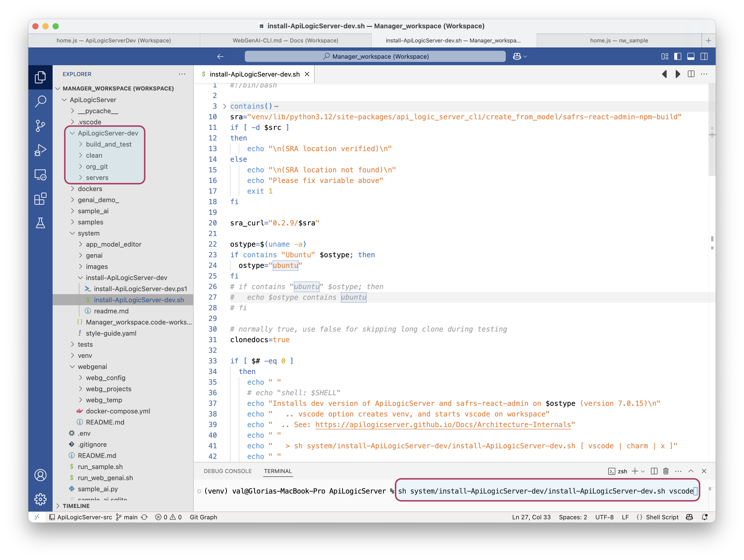Open the Extensions view icon

tap(40, 199)
